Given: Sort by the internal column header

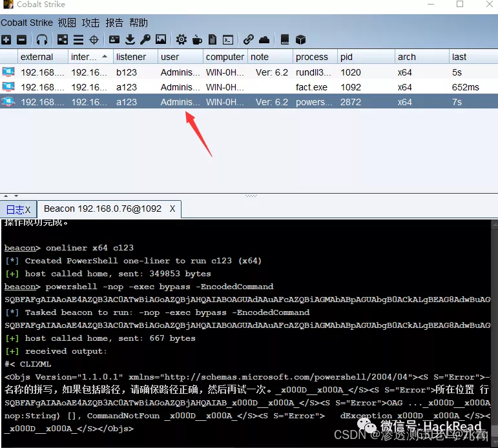Looking at the screenshot, I should coord(90,57).
